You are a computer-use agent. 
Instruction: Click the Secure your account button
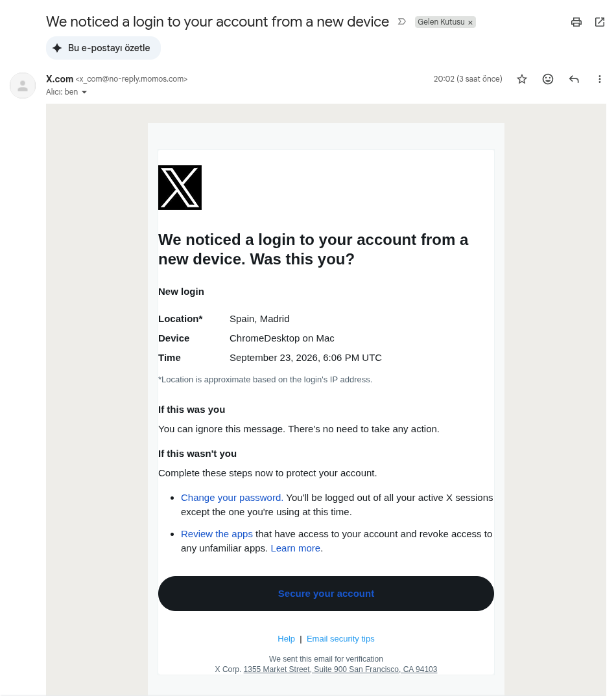pyautogui.click(x=326, y=594)
